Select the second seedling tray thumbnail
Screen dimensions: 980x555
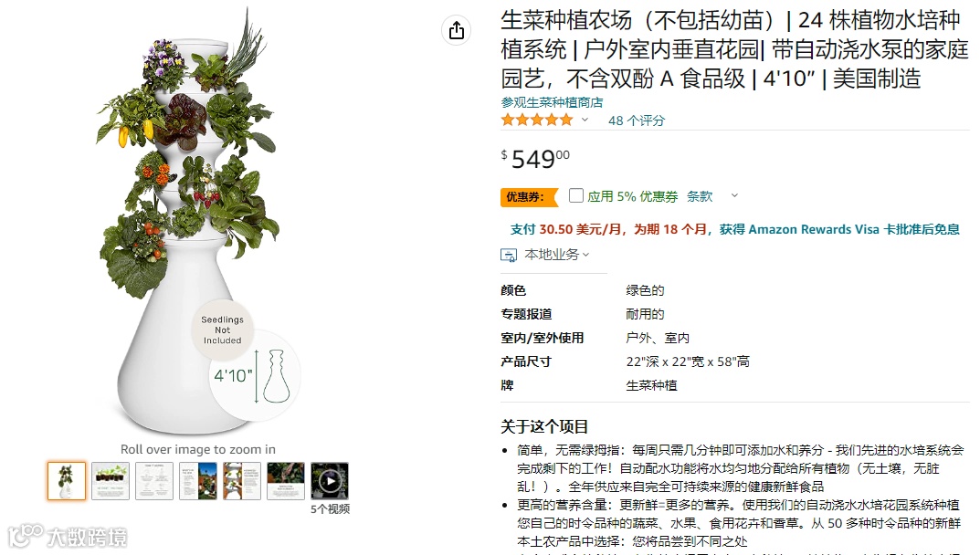111,481
